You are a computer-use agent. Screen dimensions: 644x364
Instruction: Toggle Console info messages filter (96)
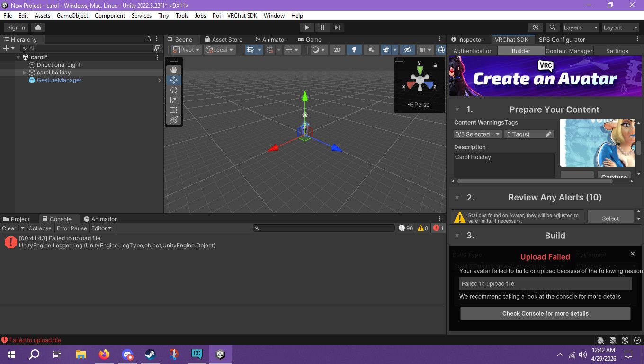tap(406, 228)
